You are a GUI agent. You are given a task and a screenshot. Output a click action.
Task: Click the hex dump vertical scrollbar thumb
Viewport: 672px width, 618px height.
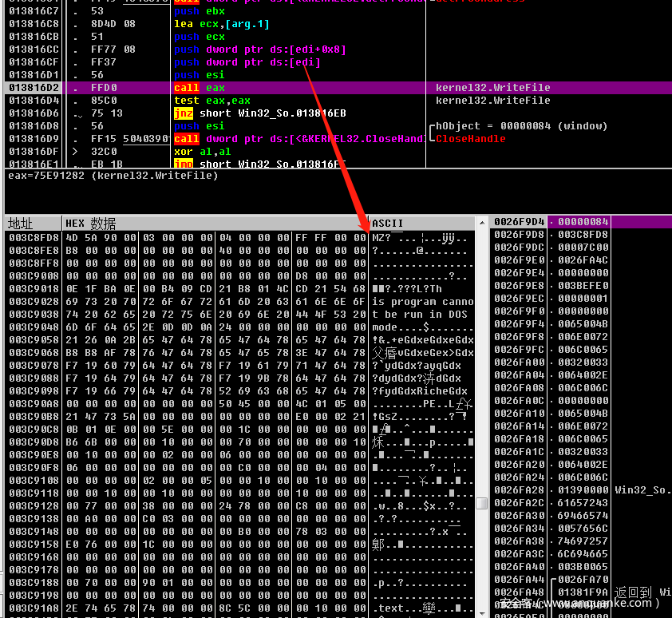tap(481, 503)
